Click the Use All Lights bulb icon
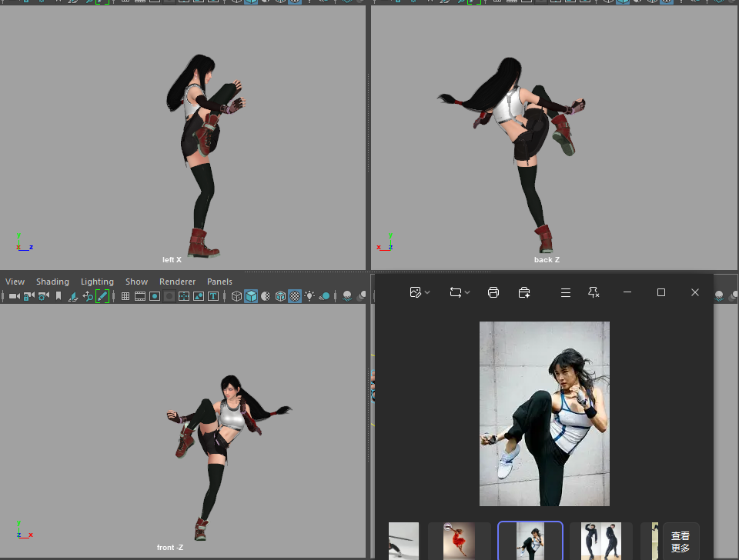 pos(309,296)
